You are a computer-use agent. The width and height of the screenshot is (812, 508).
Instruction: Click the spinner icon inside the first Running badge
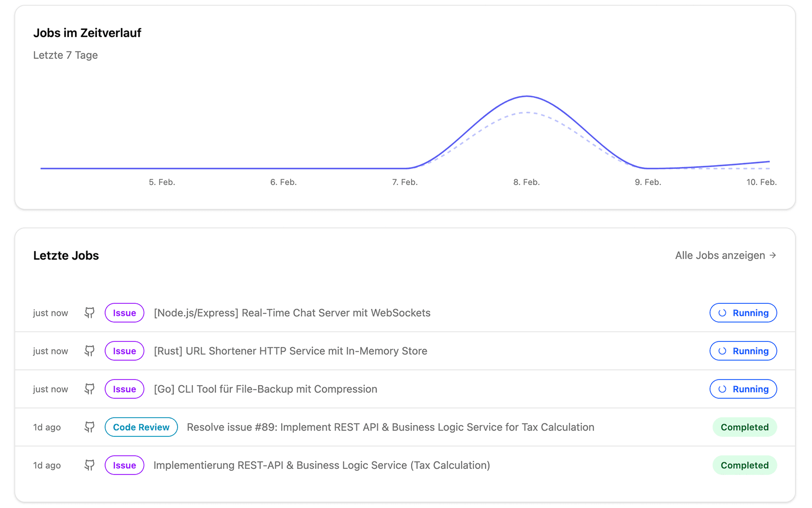[x=723, y=313]
